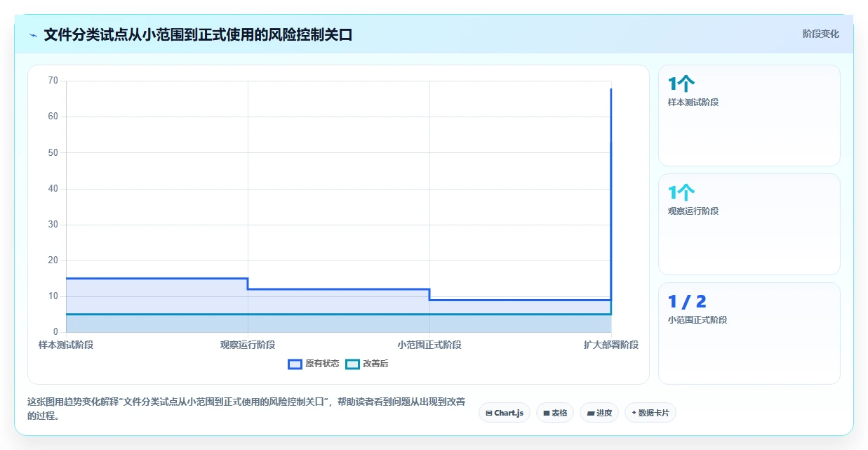This screenshot has height=450, width=868.
Task: Click y-axis value 10
Action: click(x=53, y=296)
